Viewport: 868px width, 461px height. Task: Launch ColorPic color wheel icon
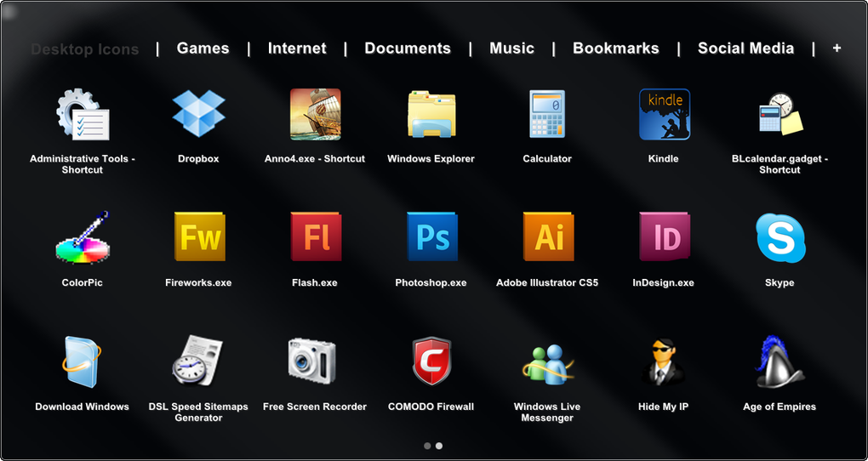[x=83, y=237]
